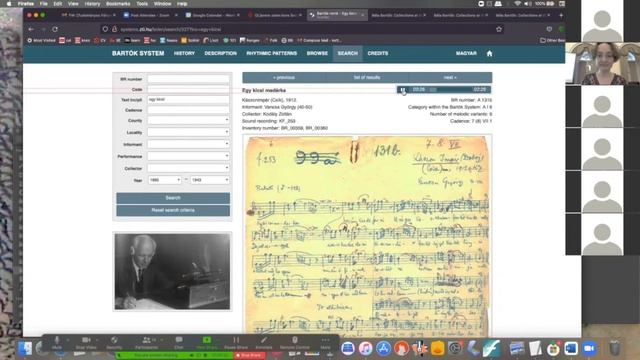This screenshot has height=360, width=640.
Task: Click the manuscript score image
Action: tap(367, 236)
